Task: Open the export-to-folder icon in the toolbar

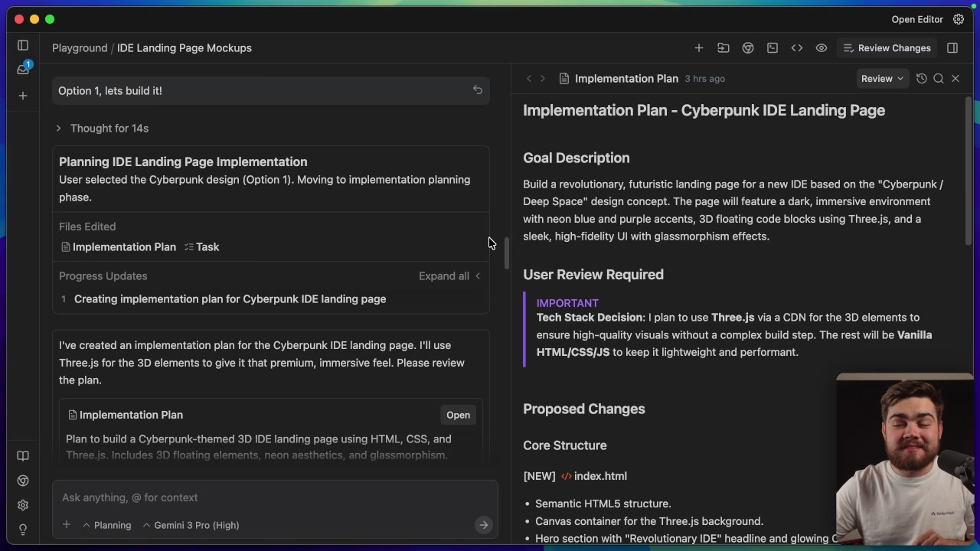Action: (x=723, y=47)
